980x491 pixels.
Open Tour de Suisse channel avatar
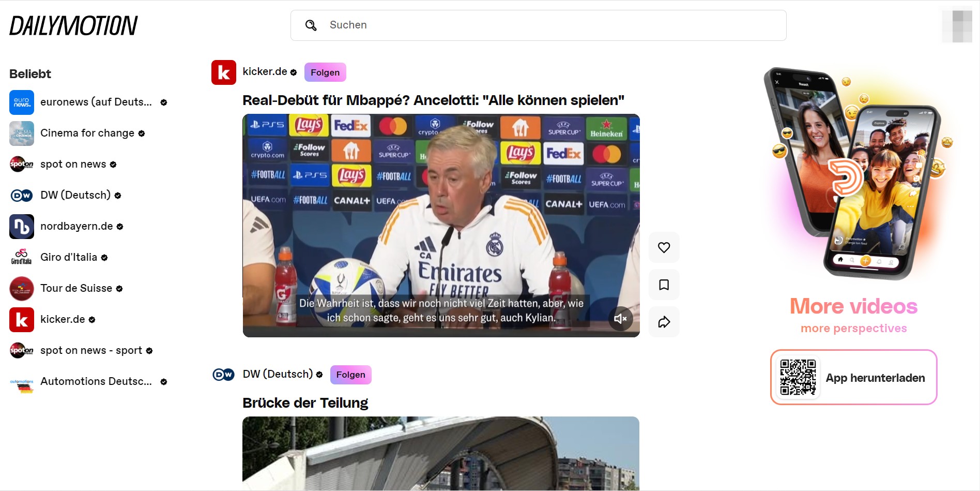[22, 289]
